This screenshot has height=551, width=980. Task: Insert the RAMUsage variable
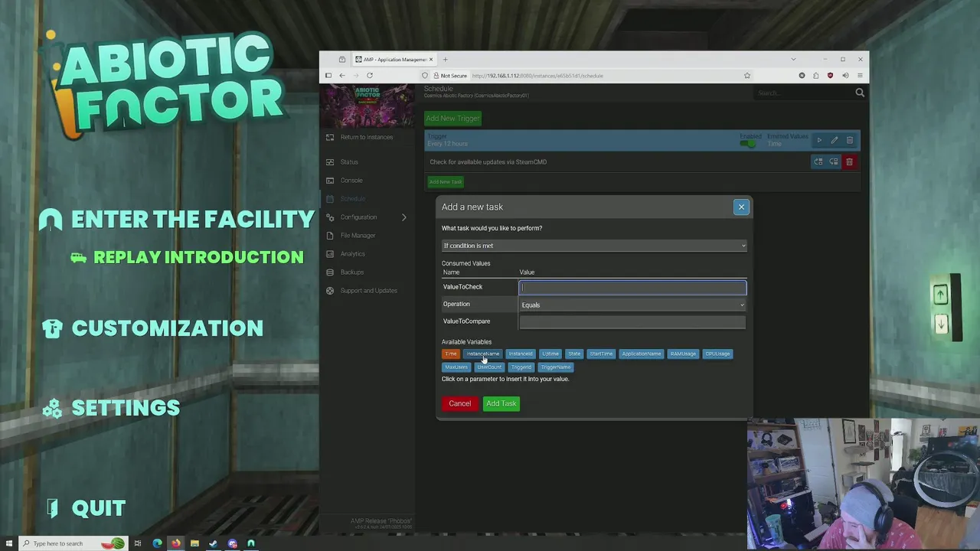tap(683, 354)
